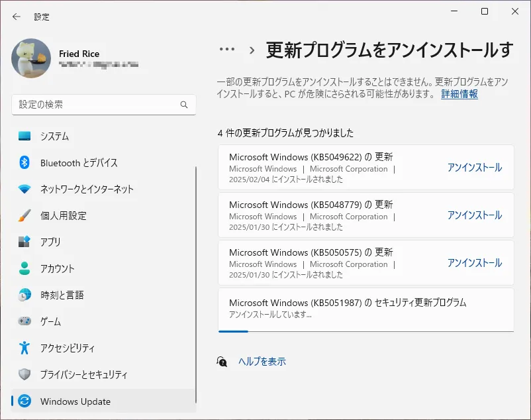Image resolution: width=531 pixels, height=420 pixels.
Task: Go to ネットワークとインターネット settings
Action: [87, 189]
